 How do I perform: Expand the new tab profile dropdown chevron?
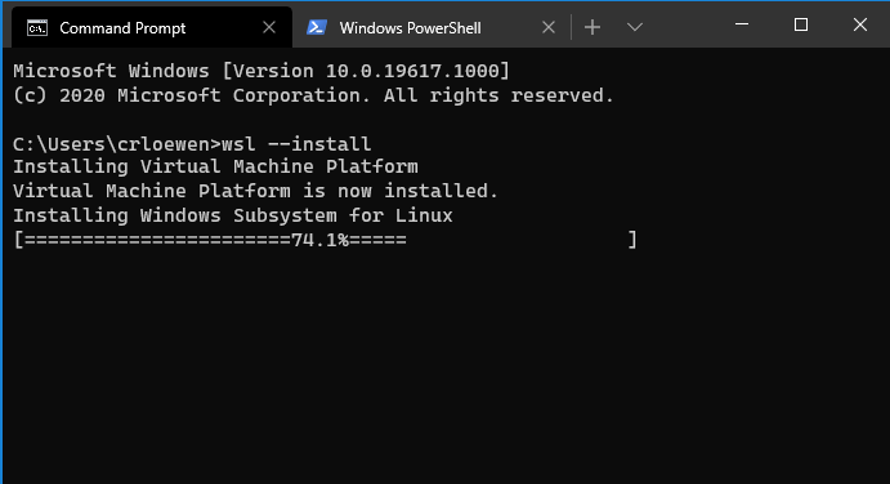coord(634,28)
